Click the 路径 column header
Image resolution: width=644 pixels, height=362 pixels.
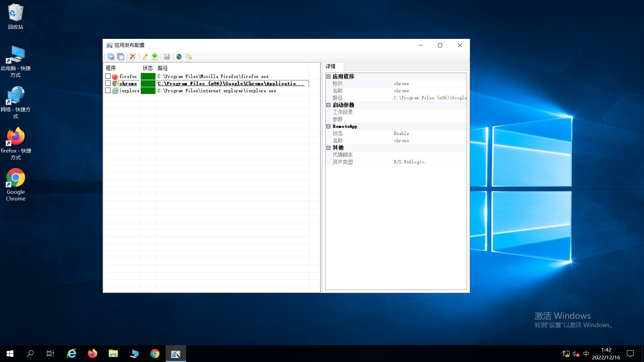[x=163, y=68]
